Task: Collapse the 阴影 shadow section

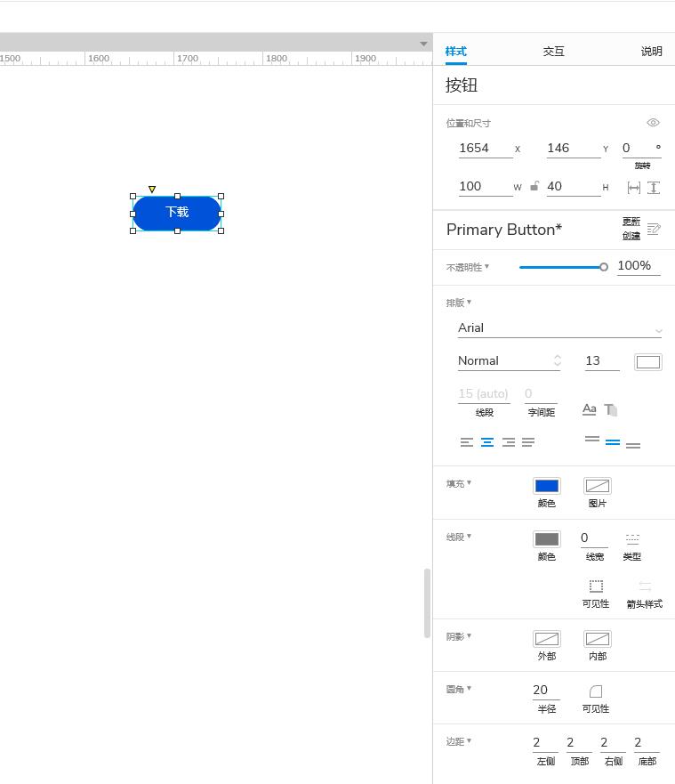Action: 459,636
